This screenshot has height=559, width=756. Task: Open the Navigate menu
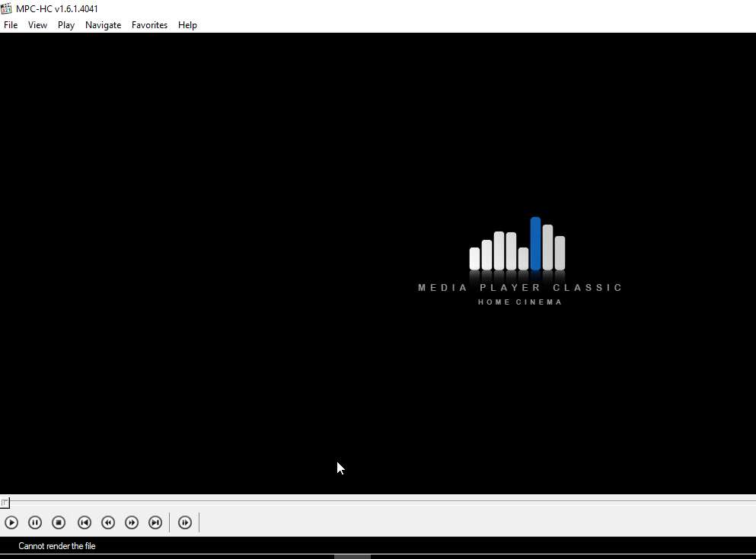104,25
